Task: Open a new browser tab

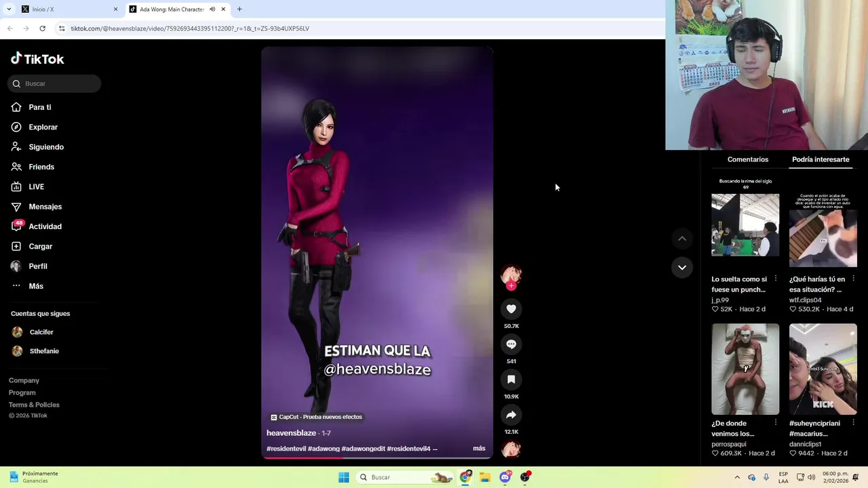Action: pyautogui.click(x=239, y=9)
